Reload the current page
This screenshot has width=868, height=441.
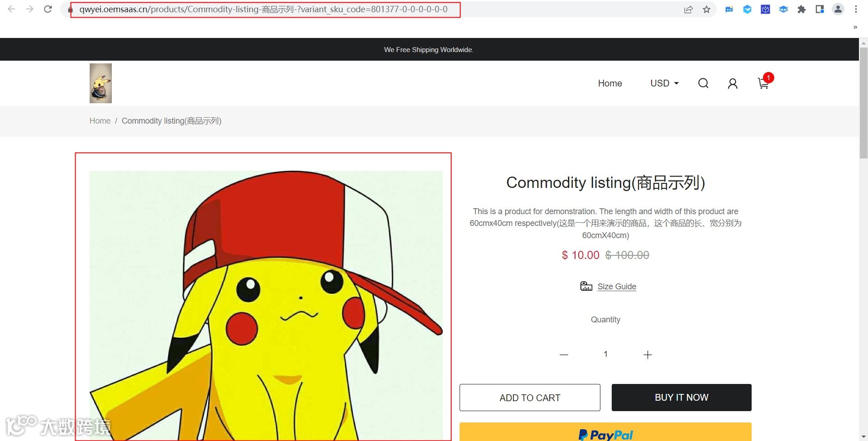coord(48,9)
